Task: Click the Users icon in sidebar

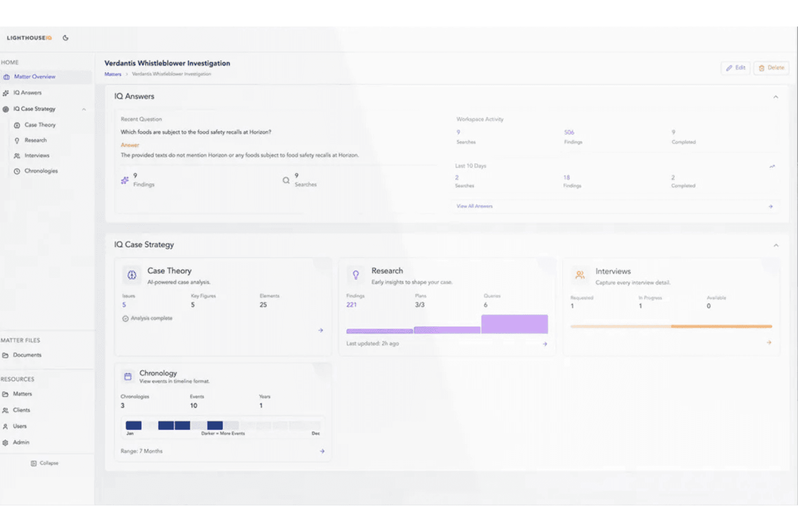Action: click(5, 426)
